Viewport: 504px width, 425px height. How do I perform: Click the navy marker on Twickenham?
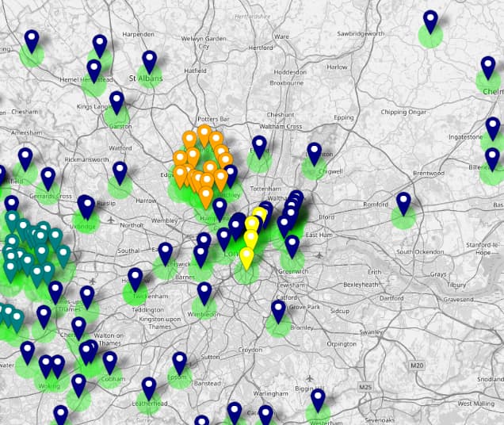pos(136,278)
